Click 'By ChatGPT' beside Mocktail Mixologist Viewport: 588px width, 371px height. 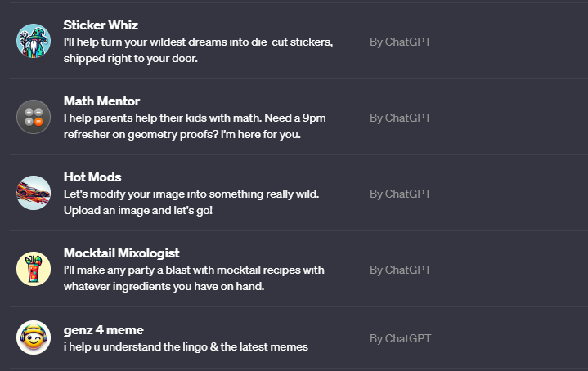(x=400, y=270)
